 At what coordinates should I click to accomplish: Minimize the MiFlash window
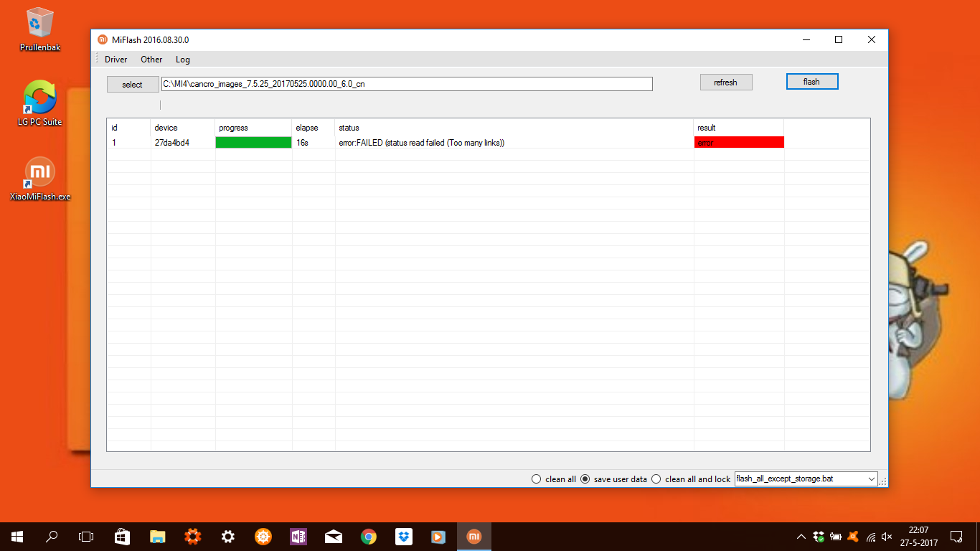(806, 40)
